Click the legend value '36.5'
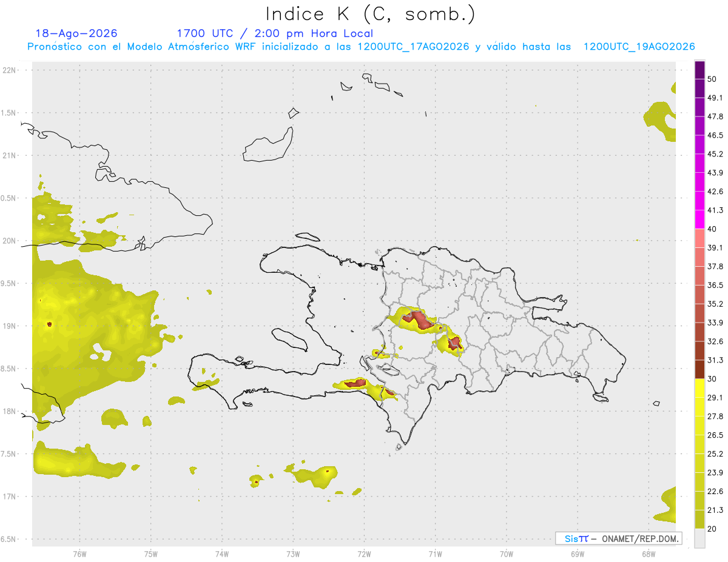728x562 pixels. click(x=715, y=285)
